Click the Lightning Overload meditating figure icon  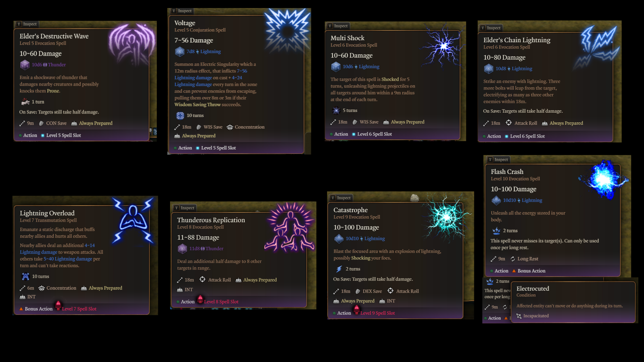[x=133, y=220]
